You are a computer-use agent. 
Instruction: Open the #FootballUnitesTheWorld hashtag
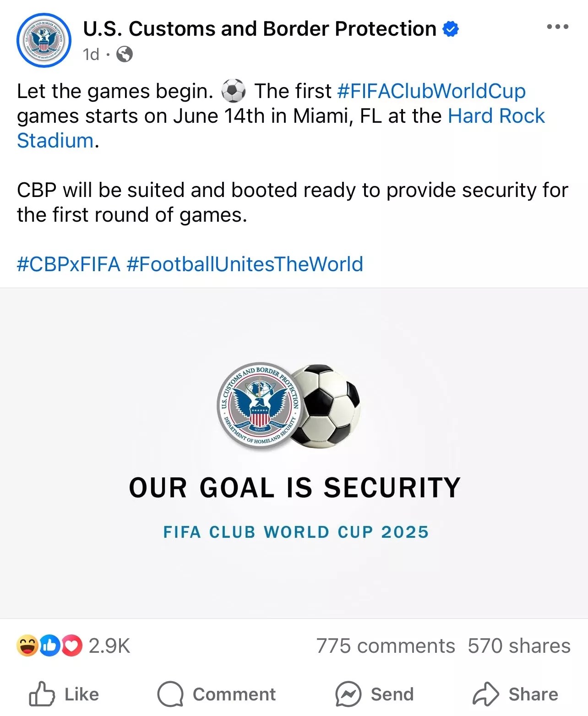[245, 264]
